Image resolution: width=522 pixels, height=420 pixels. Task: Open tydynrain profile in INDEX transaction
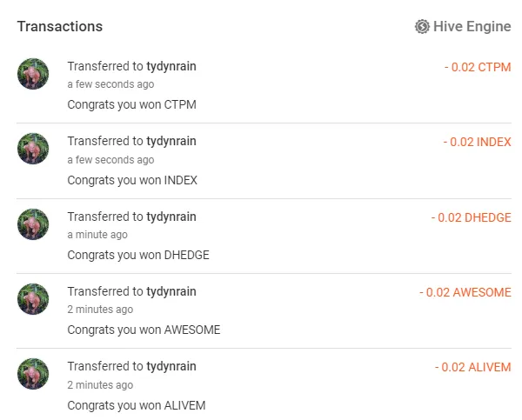click(x=171, y=141)
